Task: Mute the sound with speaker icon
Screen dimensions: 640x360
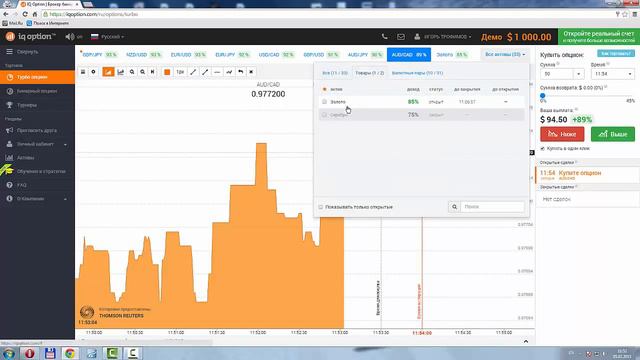Action: coord(70,37)
